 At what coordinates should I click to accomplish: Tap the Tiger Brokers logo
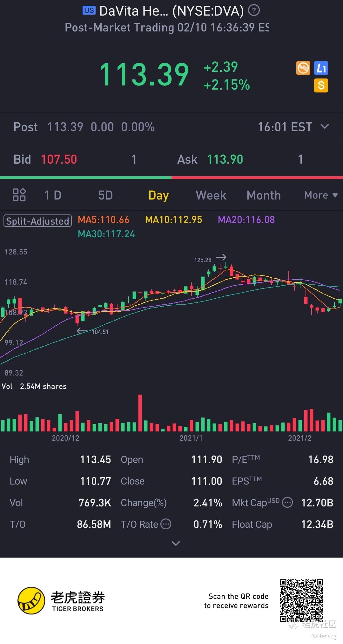coord(61,600)
